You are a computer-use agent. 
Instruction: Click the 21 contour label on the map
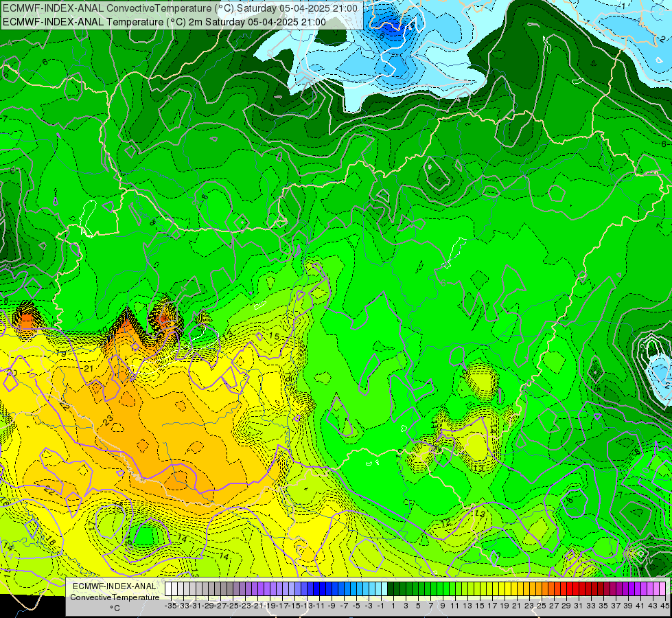point(89,369)
